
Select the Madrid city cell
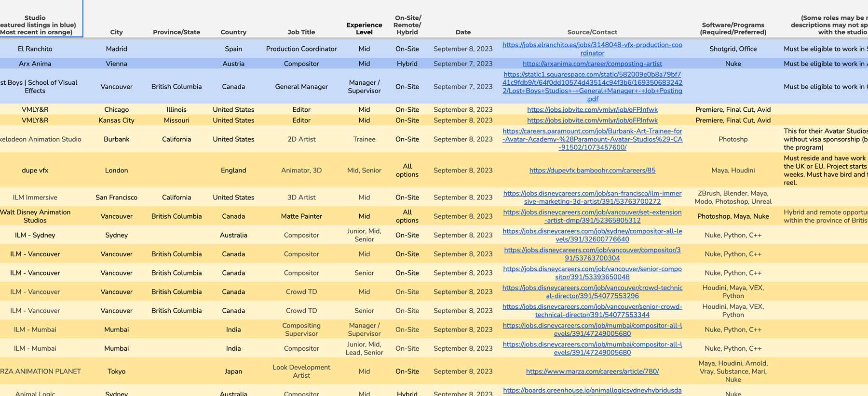point(116,49)
